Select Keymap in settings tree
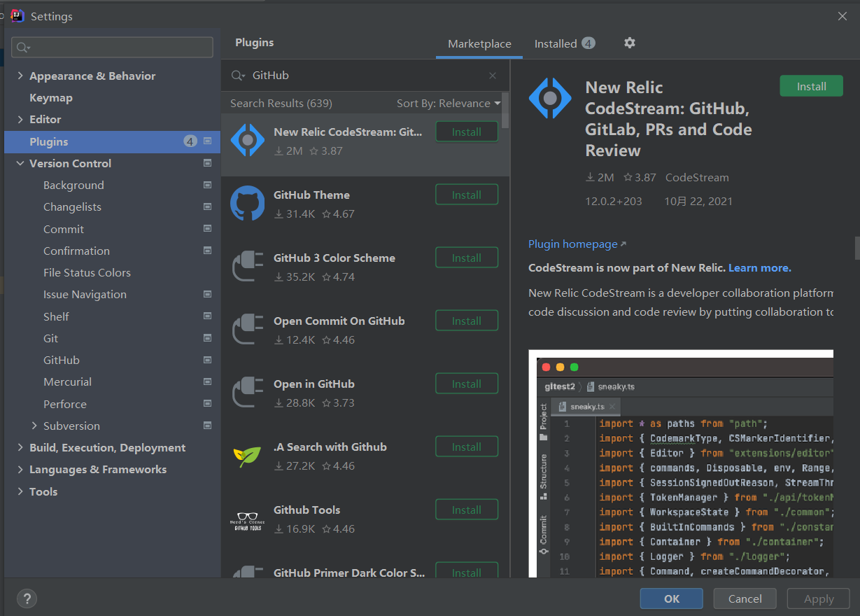This screenshot has height=616, width=860. [51, 97]
